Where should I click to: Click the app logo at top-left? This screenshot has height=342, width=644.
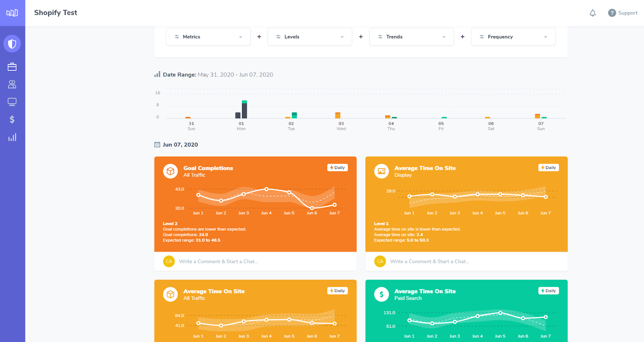point(12,13)
